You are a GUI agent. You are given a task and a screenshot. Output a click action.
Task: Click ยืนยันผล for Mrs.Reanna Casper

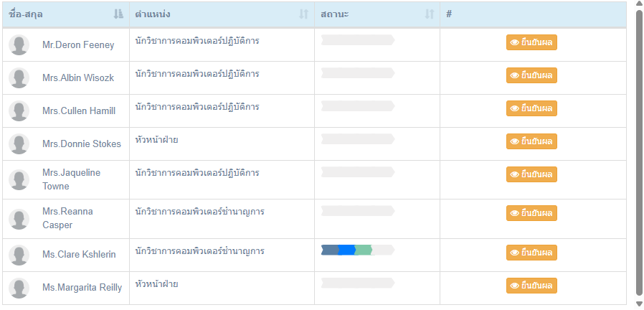531,213
